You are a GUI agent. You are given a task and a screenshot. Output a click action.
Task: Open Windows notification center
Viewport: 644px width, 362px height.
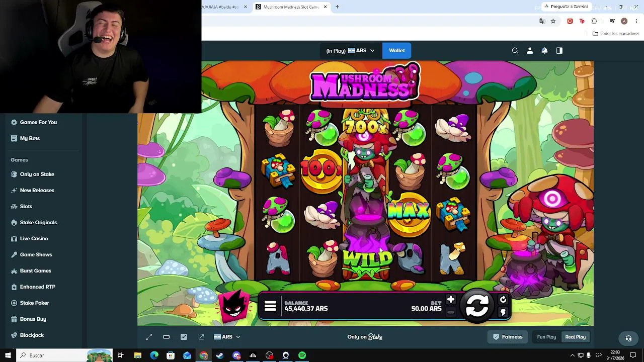pos(633,355)
